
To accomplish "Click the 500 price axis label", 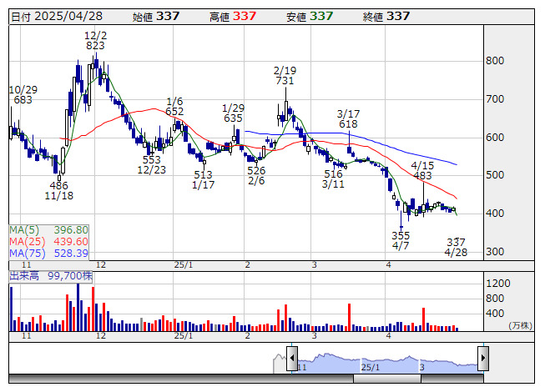I will (495, 175).
